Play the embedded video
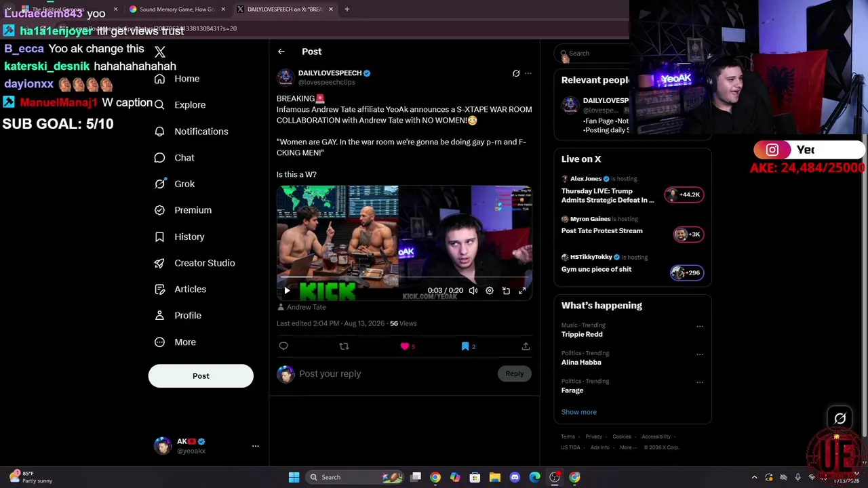The height and width of the screenshot is (488, 868). (287, 291)
